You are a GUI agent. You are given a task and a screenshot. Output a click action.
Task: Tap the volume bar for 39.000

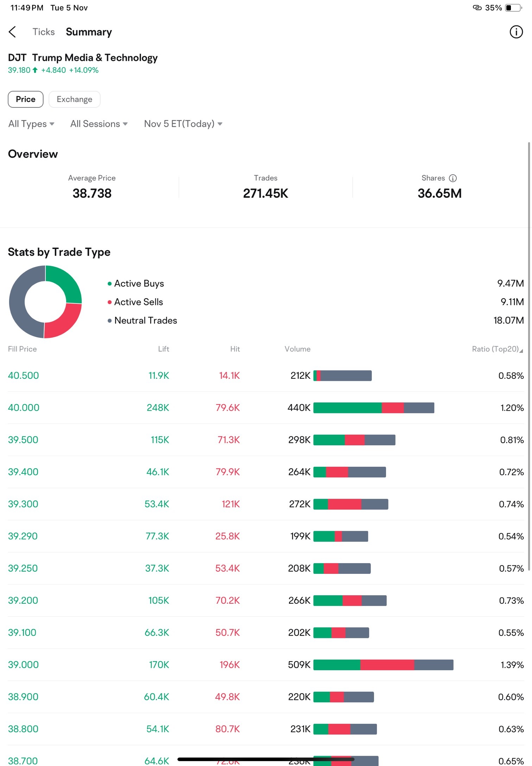[x=383, y=665]
